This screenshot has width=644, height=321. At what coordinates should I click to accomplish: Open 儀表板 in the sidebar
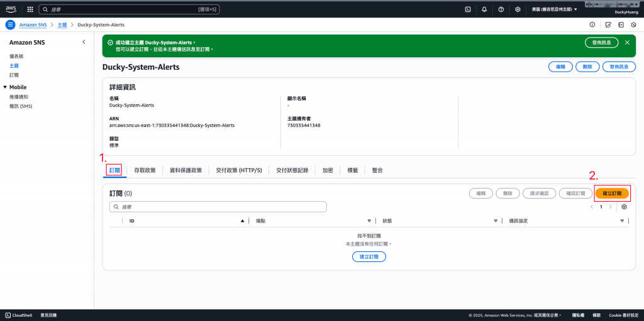coord(16,56)
